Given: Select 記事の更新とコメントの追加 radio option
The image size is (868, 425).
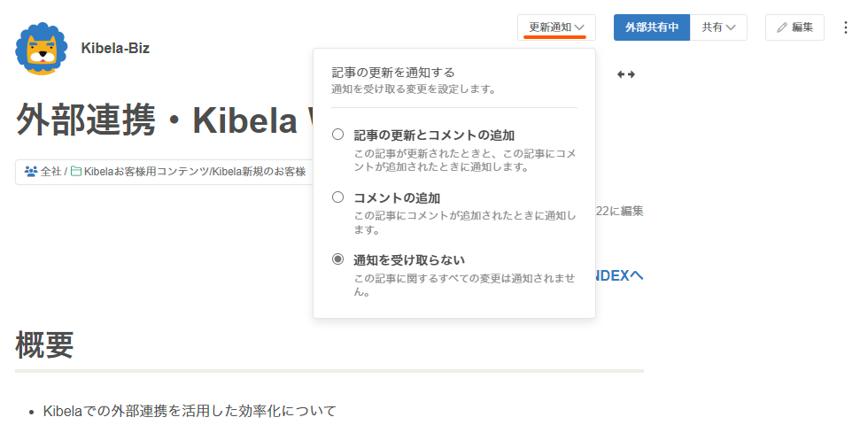Looking at the screenshot, I should (337, 135).
